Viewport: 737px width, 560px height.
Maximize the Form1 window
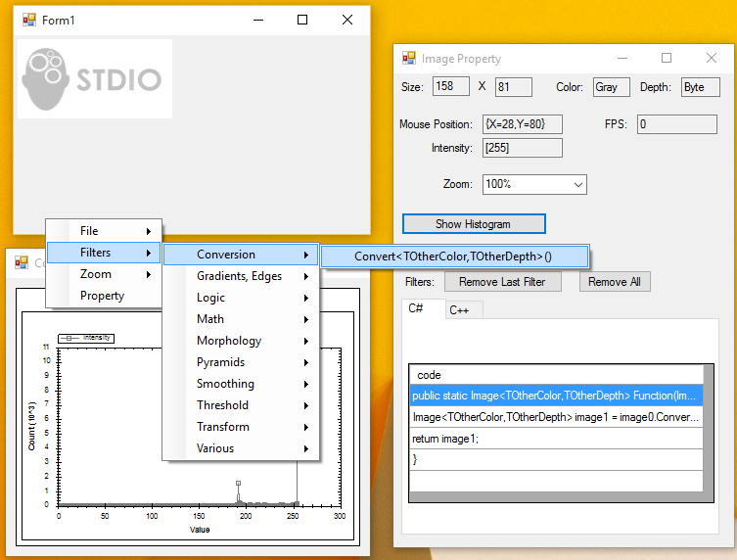point(302,20)
